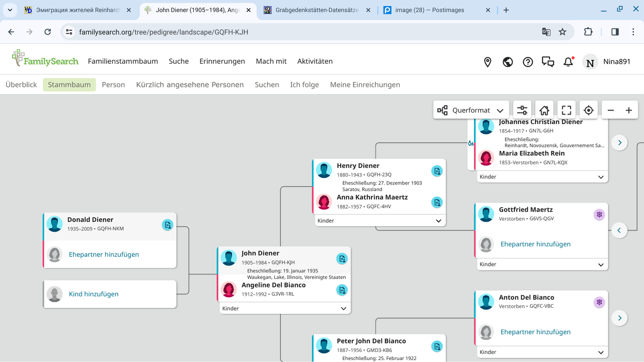Viewport: 644px width, 362px height.
Task: Expand Kinder of Henry Diener
Action: point(380,221)
